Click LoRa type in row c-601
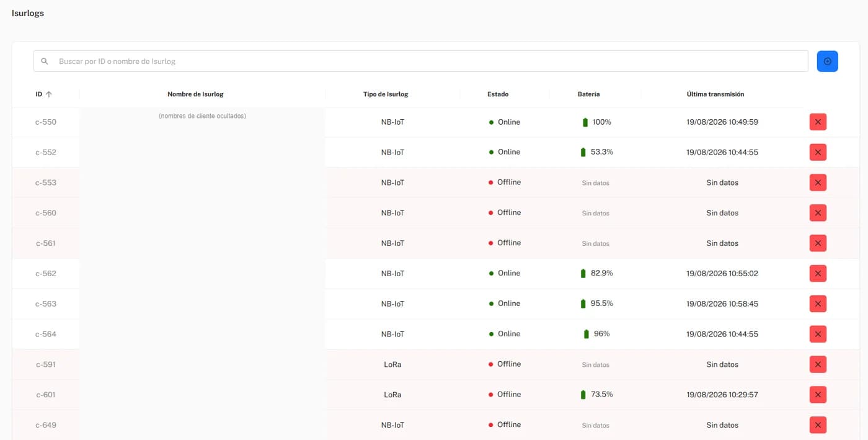This screenshot has height=440, width=868. pos(392,395)
